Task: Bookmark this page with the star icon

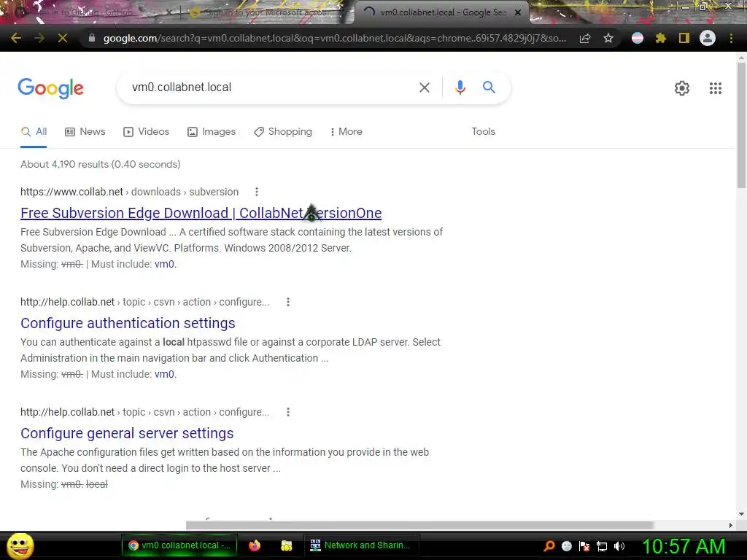Action: (x=608, y=38)
